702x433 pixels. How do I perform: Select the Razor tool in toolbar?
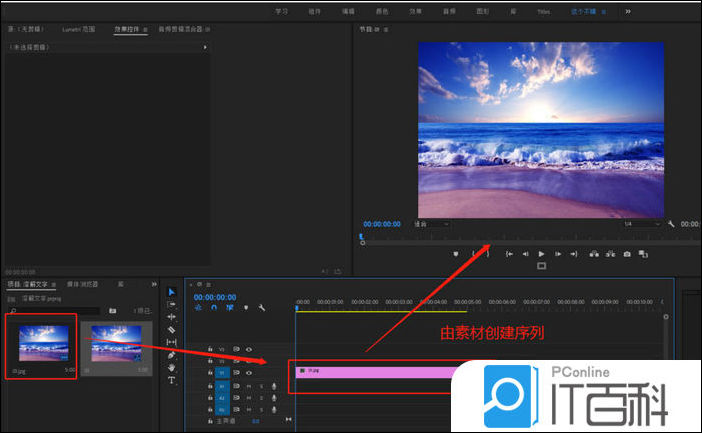coord(171,329)
